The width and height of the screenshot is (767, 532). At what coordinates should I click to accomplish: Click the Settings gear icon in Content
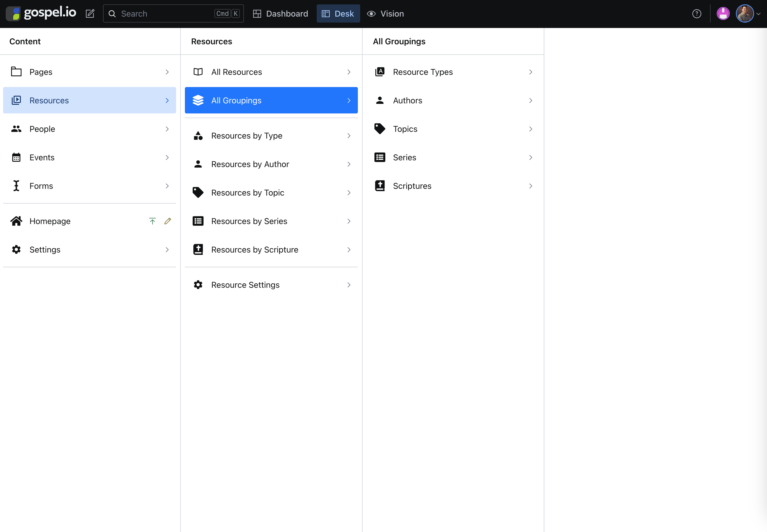pyautogui.click(x=16, y=249)
